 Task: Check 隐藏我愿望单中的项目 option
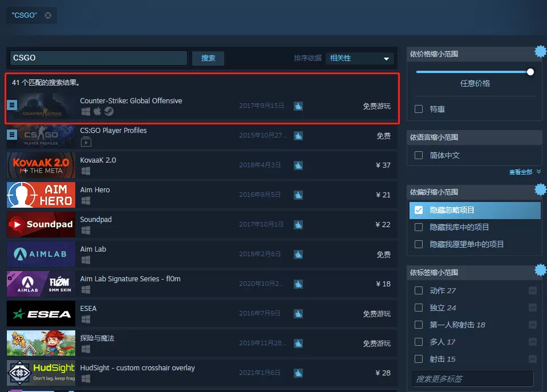click(x=419, y=244)
